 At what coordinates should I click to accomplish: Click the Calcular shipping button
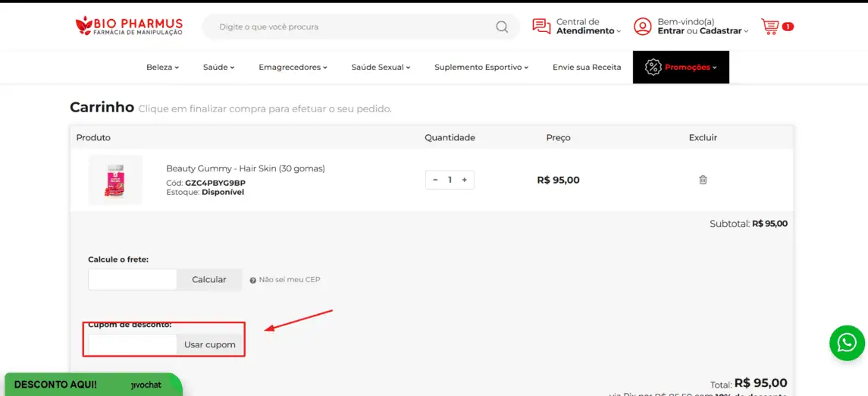[209, 280]
